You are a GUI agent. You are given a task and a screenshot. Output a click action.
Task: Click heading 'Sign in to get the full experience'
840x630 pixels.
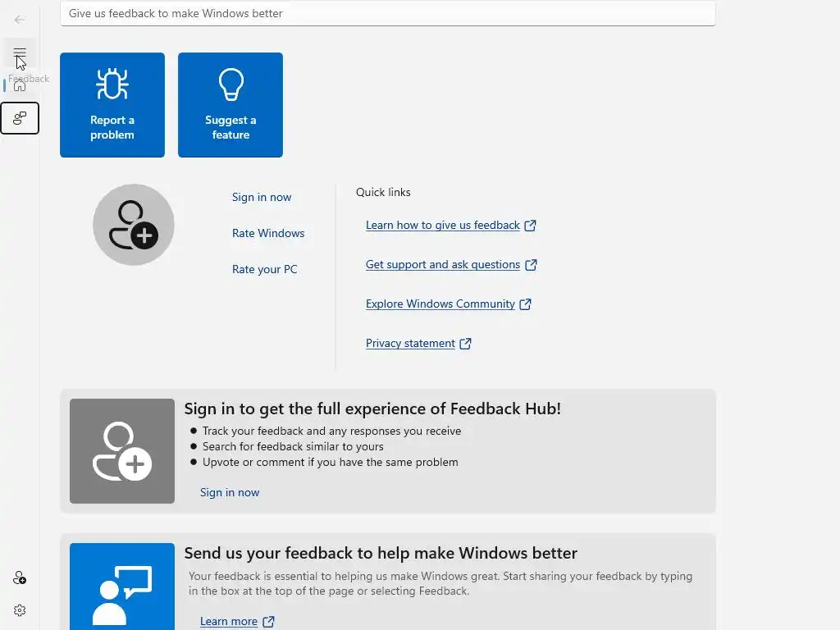click(372, 409)
